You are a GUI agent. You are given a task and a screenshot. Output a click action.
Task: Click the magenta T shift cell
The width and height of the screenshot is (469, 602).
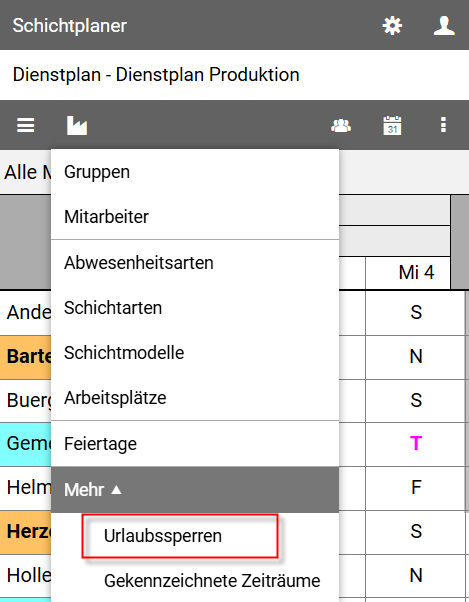click(x=416, y=444)
